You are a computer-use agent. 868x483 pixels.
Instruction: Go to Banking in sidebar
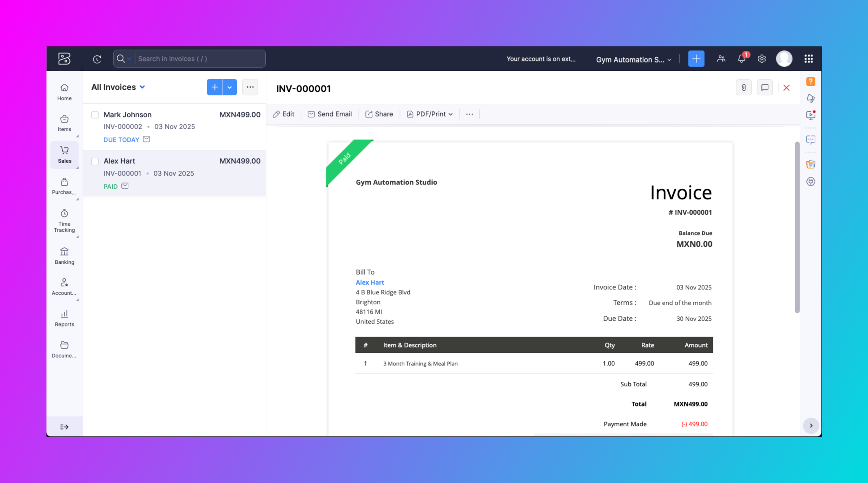[64, 256]
